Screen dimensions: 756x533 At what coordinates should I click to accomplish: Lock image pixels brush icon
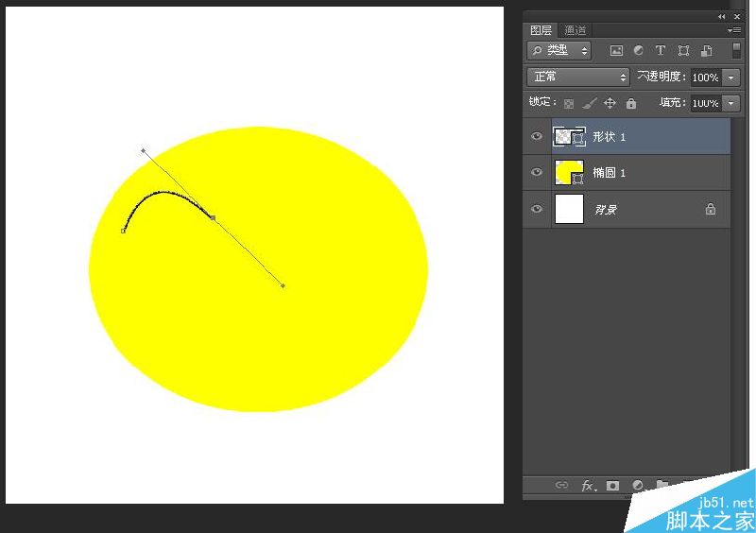click(x=589, y=103)
